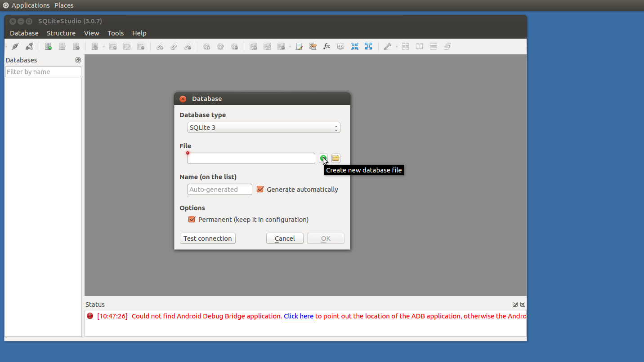
Task: Click the Test connection button
Action: (x=207, y=238)
